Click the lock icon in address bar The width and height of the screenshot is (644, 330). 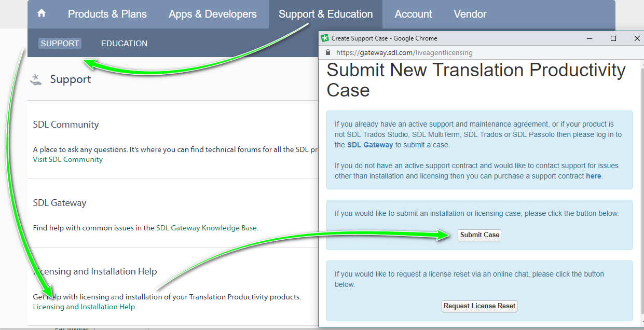327,52
